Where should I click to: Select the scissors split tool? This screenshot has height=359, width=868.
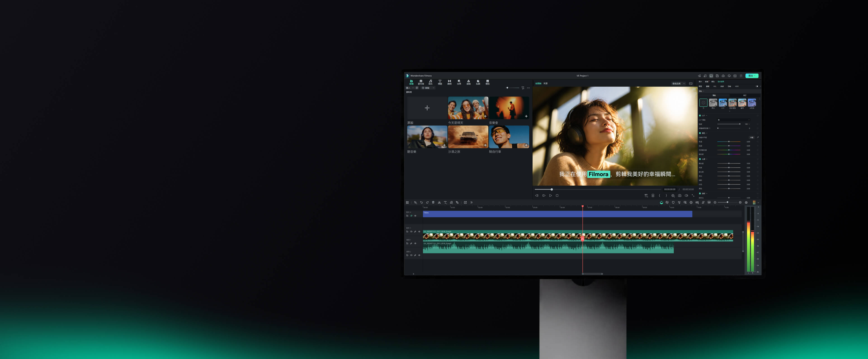(439, 202)
